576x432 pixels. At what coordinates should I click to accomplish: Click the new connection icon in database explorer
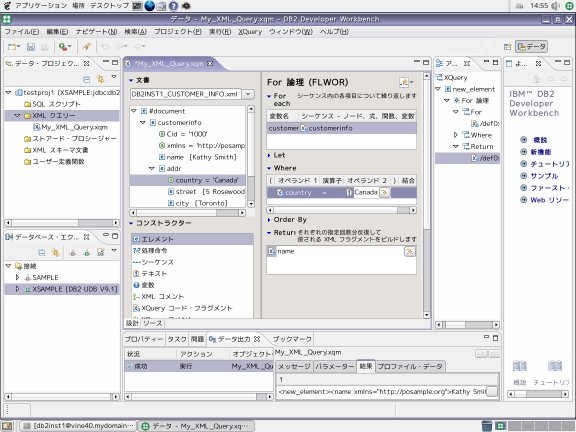pos(73,252)
